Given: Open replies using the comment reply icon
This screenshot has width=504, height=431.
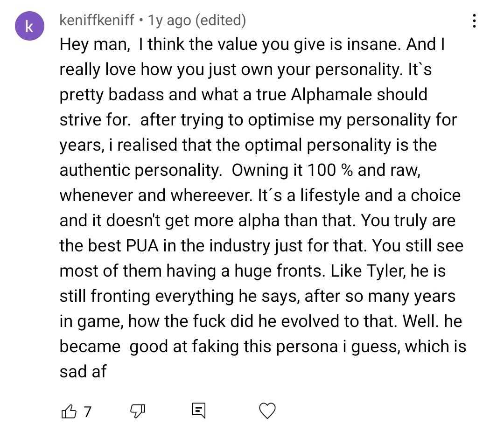Looking at the screenshot, I should point(198,411).
